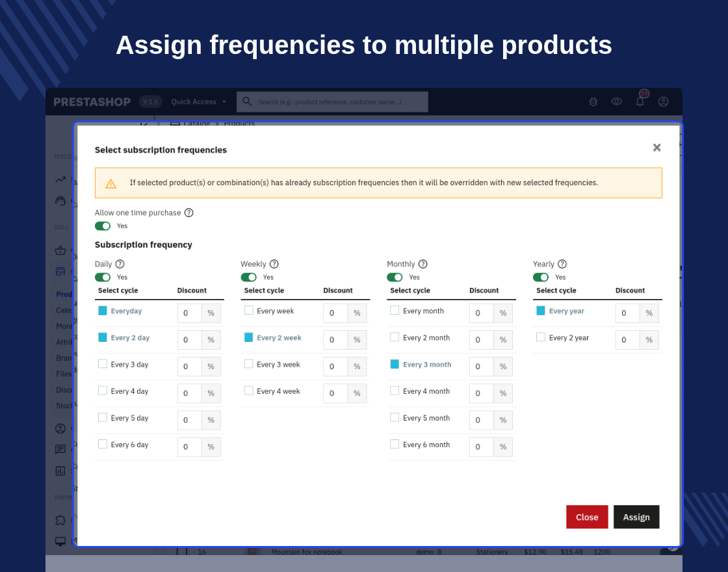Click the warning triangle icon in alert
This screenshot has width=728, height=572.
point(110,184)
